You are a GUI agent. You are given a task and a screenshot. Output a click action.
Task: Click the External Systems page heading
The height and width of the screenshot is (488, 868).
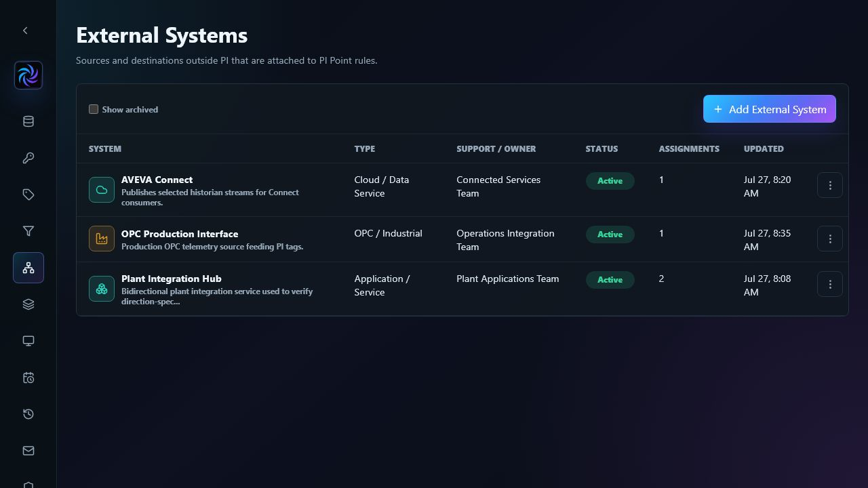click(x=161, y=35)
